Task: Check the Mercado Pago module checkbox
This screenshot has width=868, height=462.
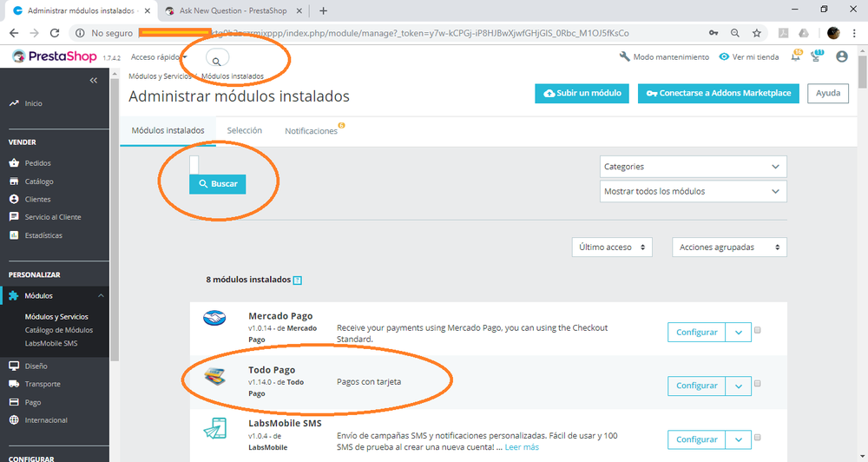Action: [x=757, y=330]
